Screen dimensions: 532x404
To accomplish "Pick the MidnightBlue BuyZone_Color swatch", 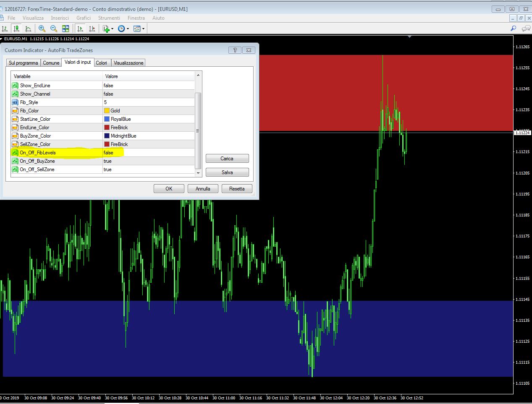I will [x=107, y=136].
